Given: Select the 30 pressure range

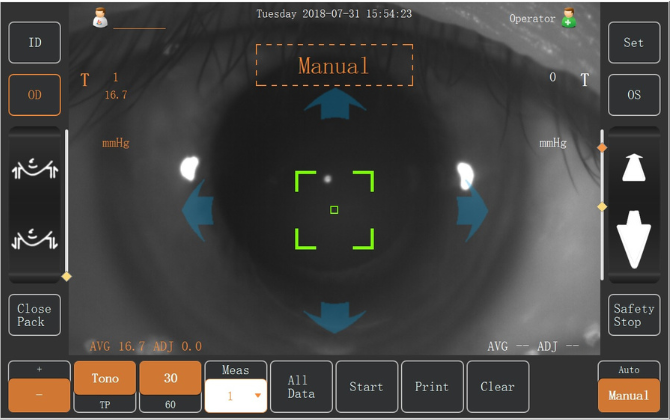Looking at the screenshot, I should click(170, 378).
